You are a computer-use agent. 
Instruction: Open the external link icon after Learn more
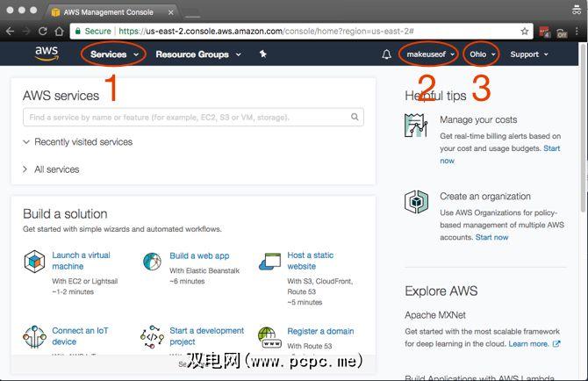556,343
